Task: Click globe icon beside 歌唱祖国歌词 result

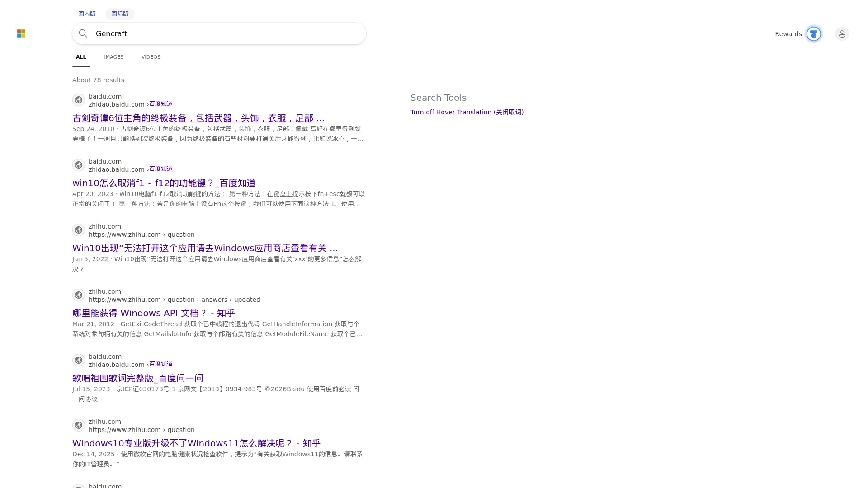Action: (79, 360)
